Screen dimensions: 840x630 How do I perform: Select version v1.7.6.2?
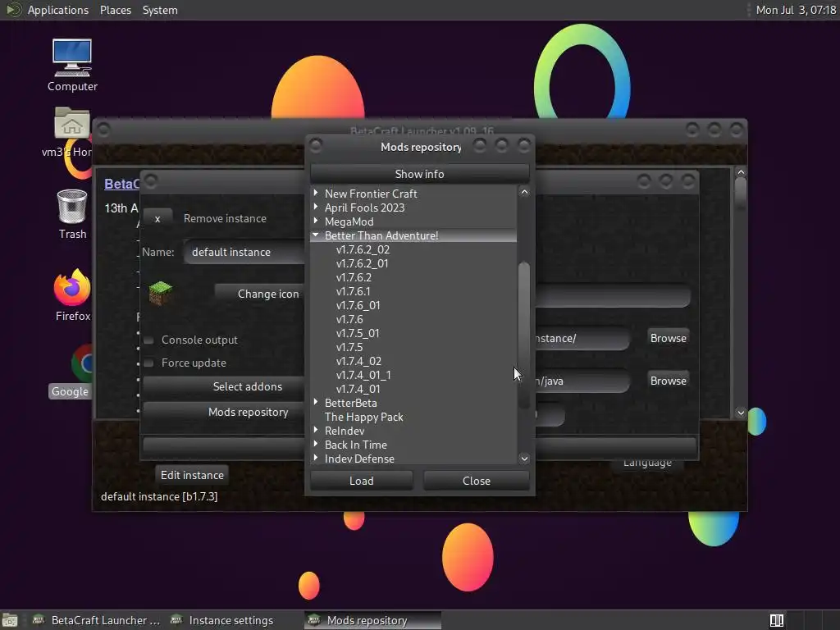pyautogui.click(x=354, y=277)
